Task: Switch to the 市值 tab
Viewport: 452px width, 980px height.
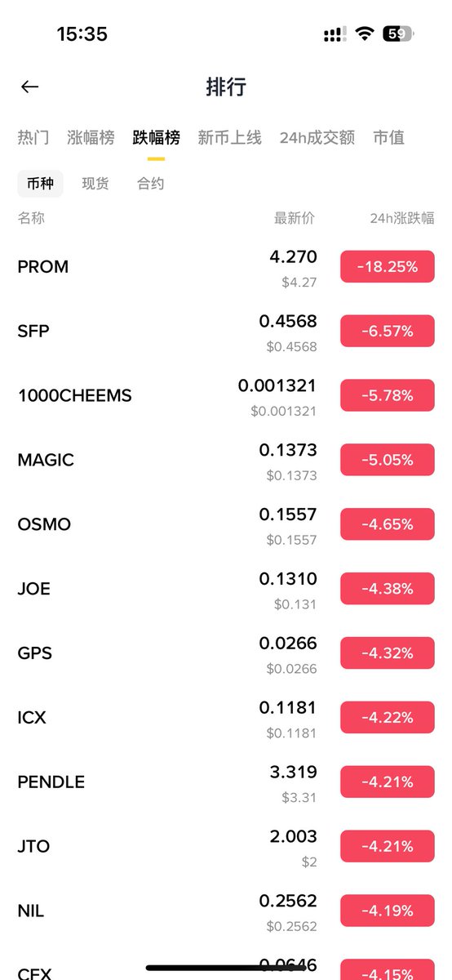Action: [388, 137]
